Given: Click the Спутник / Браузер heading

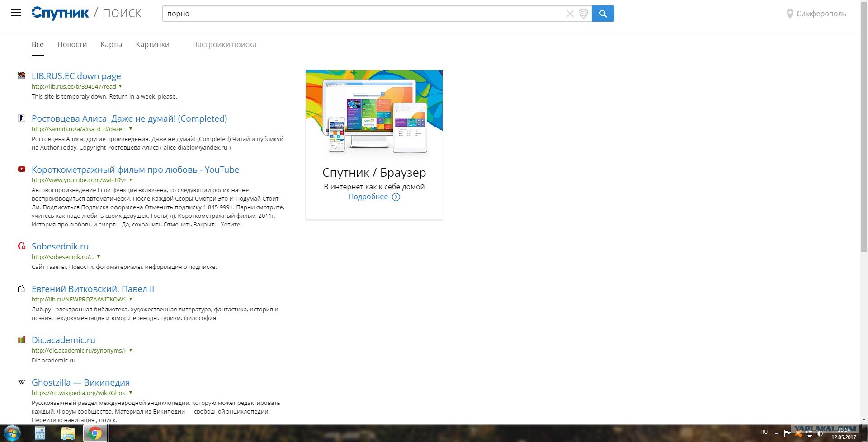Looking at the screenshot, I should point(374,173).
